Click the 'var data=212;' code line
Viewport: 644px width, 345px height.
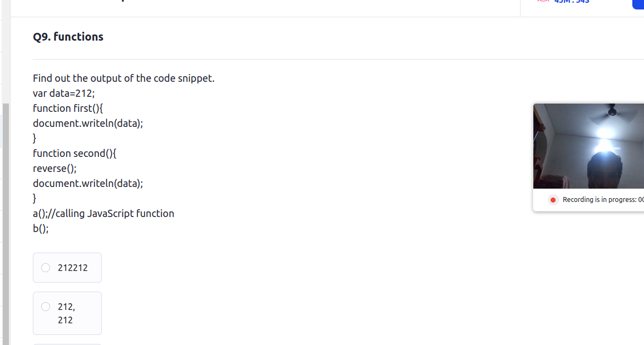[63, 93]
